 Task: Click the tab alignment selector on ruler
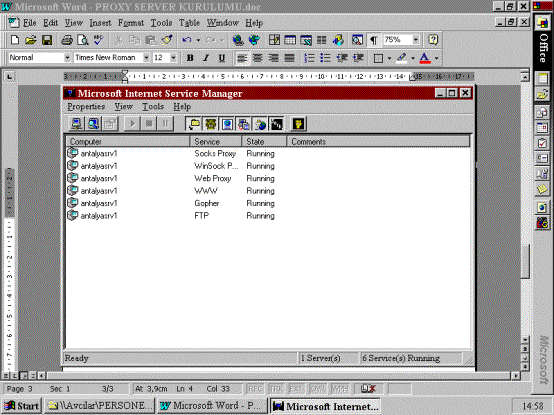click(x=10, y=76)
